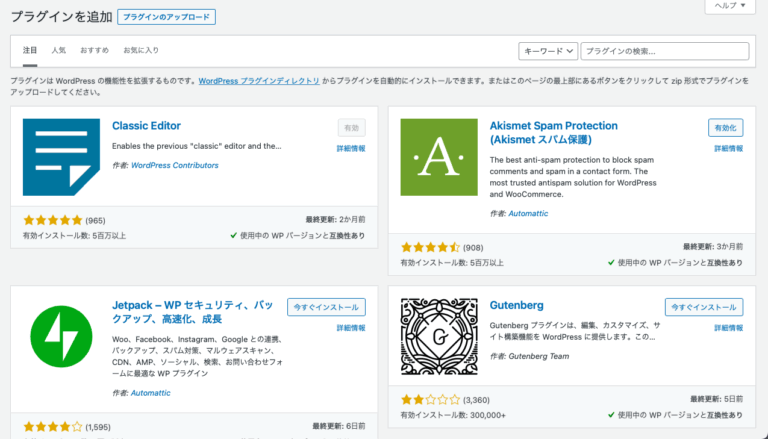The width and height of the screenshot is (768, 439).
Task: Switch to the 人気 tab
Action: [x=59, y=50]
